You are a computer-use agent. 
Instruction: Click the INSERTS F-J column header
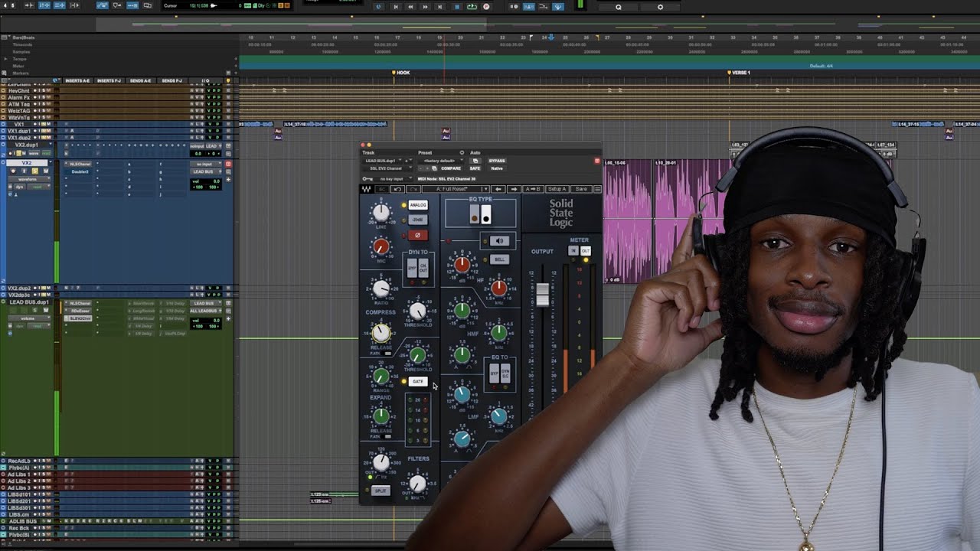pos(109,80)
